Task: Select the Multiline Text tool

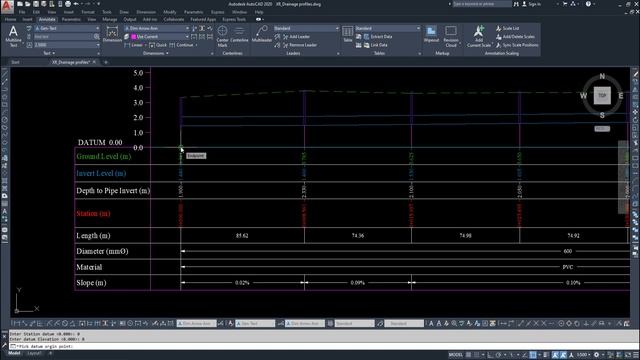Action: (13, 36)
